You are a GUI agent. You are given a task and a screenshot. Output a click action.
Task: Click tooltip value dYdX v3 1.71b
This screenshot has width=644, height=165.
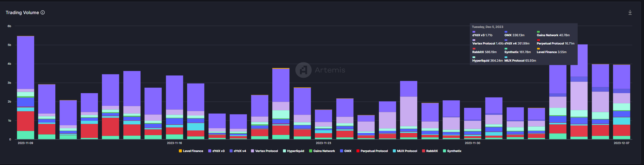point(482,35)
